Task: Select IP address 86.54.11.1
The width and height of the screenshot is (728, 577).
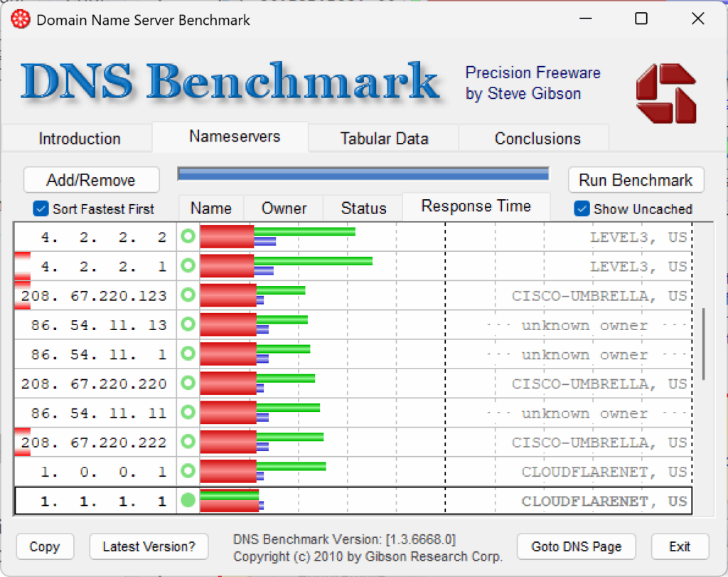Action: click(x=99, y=354)
